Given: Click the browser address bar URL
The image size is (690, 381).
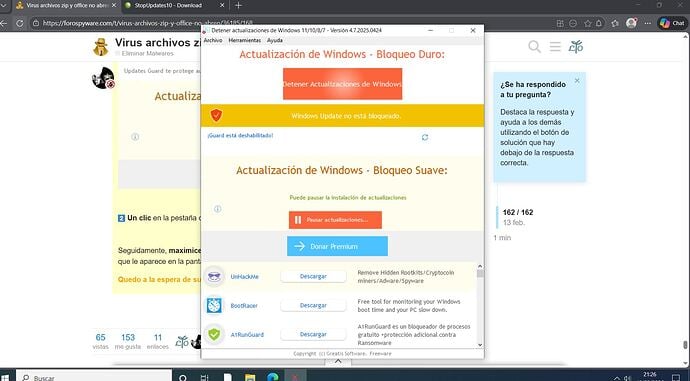Looking at the screenshot, I should 147,23.
